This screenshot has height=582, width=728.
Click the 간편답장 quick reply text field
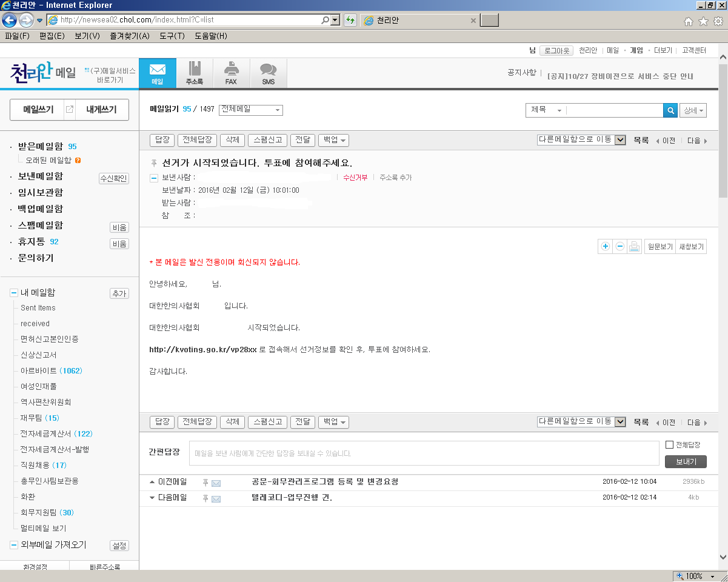point(424,453)
